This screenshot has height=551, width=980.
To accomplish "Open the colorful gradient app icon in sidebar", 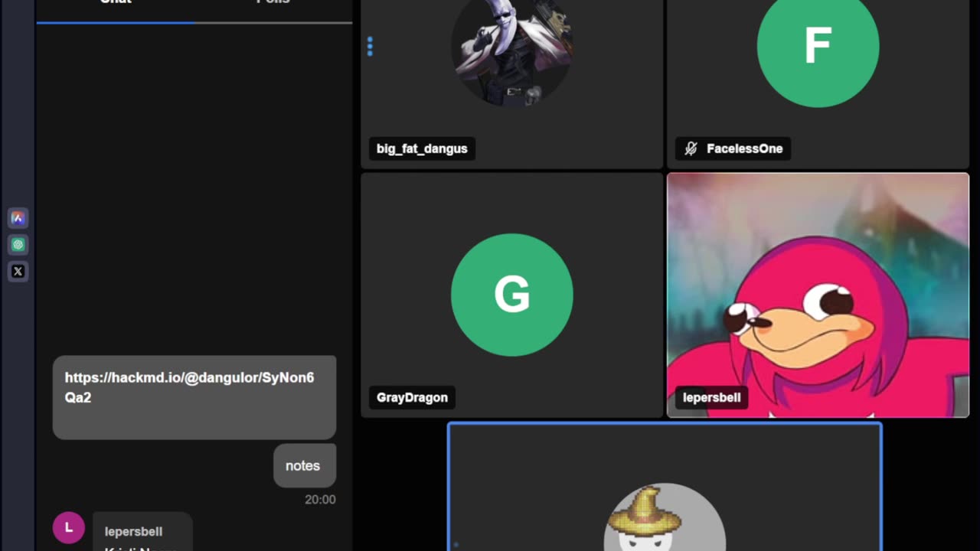I will (x=18, y=218).
